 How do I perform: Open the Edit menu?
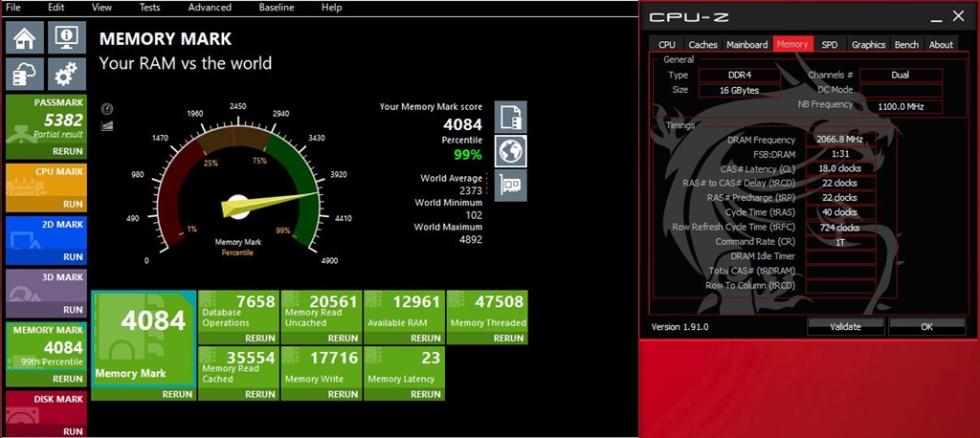56,8
